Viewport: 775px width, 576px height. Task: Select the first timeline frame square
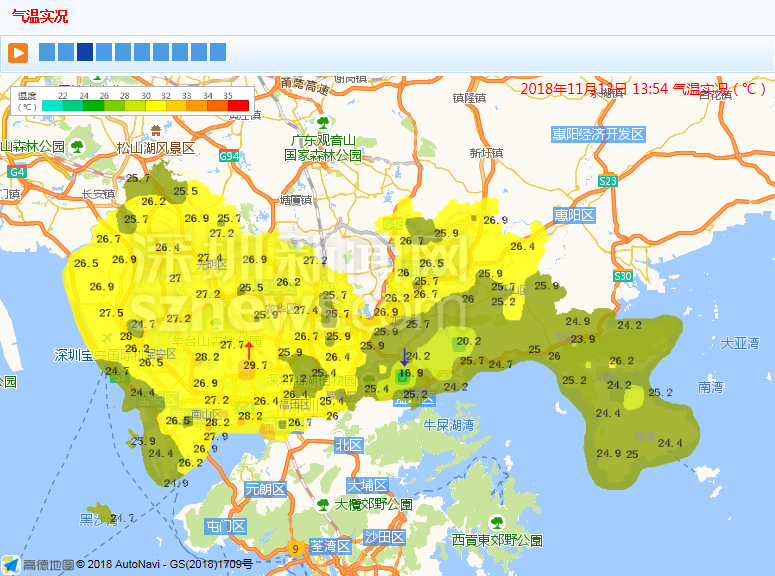coord(46,52)
